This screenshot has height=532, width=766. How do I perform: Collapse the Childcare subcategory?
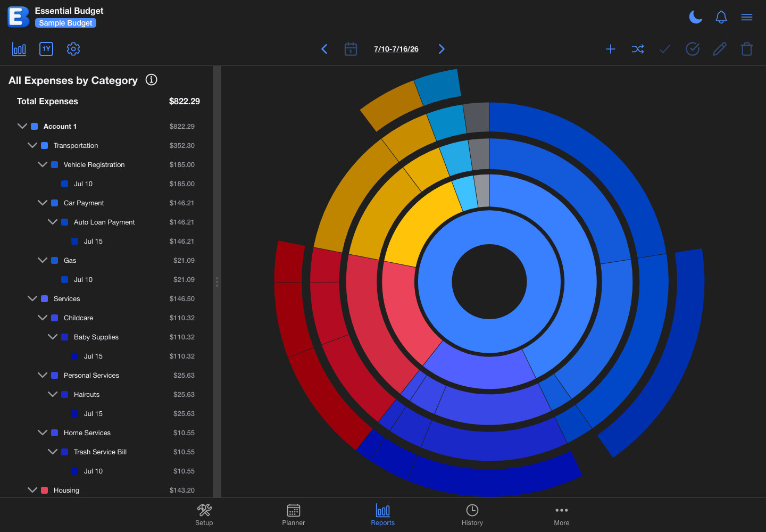click(43, 318)
